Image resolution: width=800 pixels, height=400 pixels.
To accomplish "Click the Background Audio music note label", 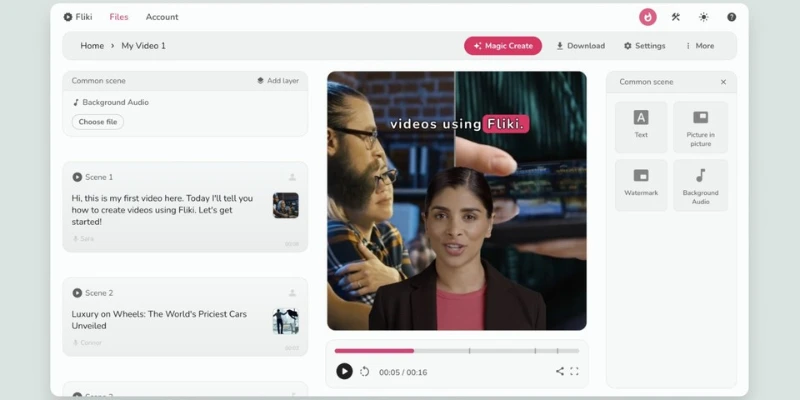I will pyautogui.click(x=111, y=102).
